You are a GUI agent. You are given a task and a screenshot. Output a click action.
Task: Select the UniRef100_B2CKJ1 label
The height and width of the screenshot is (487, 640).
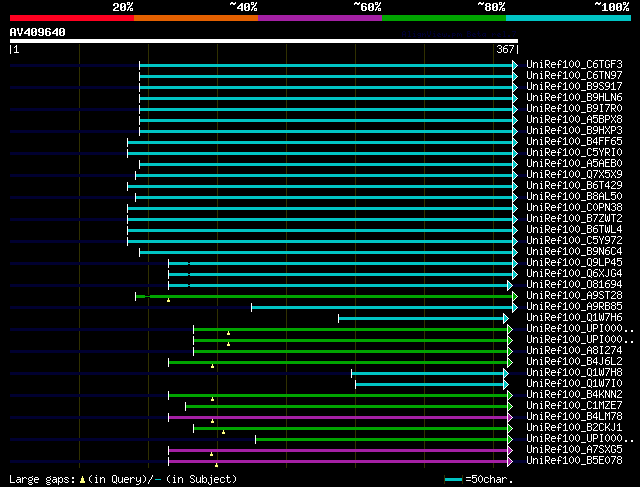pos(574,428)
